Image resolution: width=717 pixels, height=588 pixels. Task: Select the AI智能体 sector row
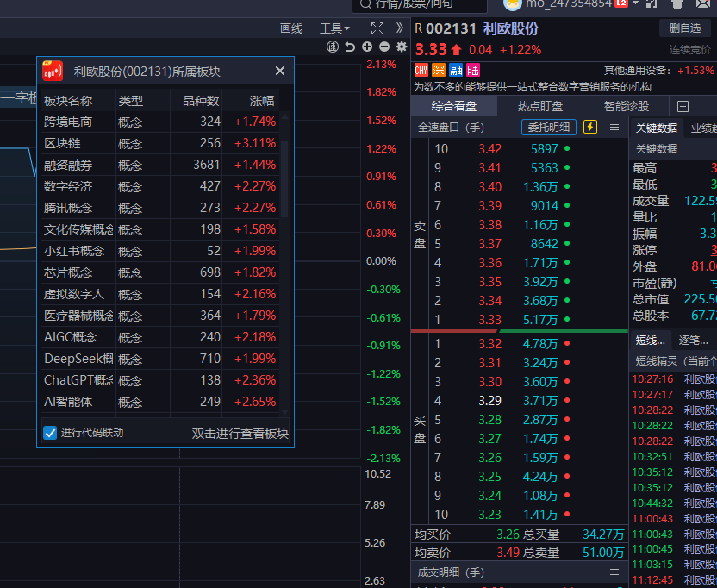(x=159, y=402)
